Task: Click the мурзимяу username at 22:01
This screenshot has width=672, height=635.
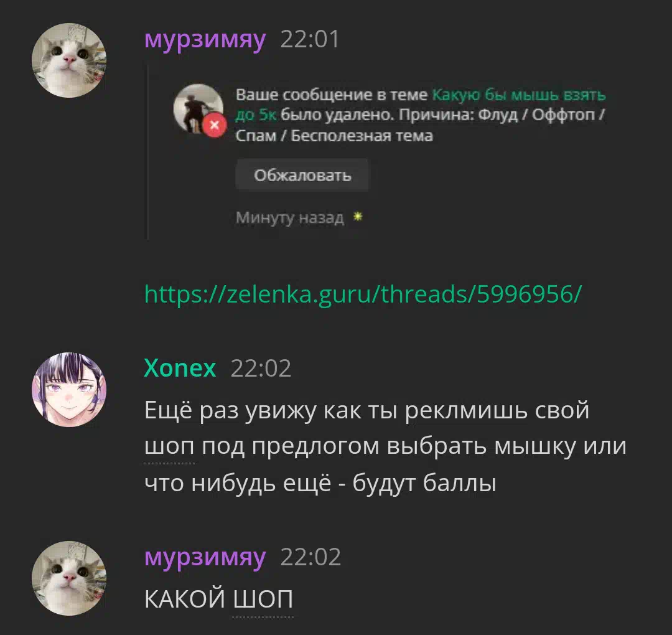Action: (205, 40)
